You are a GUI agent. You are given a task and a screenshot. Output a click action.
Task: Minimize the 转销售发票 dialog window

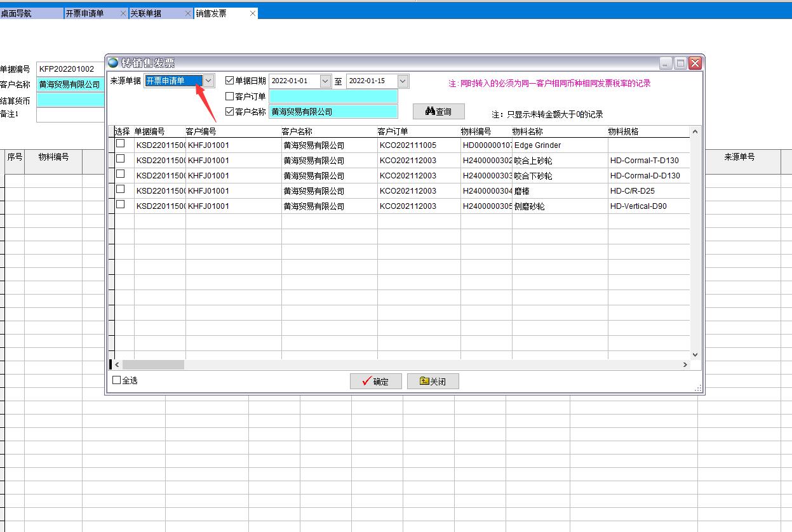click(666, 63)
